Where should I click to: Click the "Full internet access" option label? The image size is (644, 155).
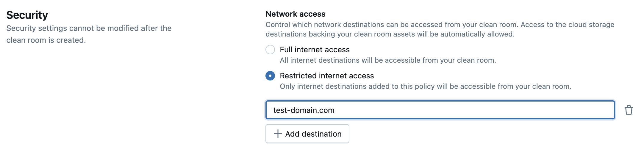[315, 50]
